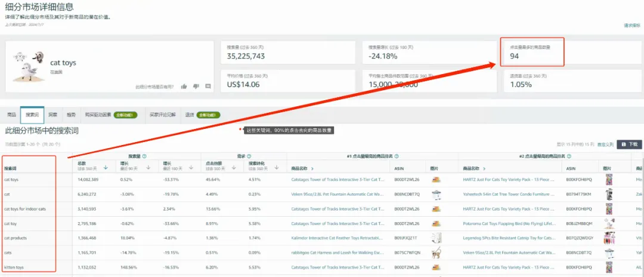Click the -24.18% search growth card
This screenshot has width=644, height=277.
(429, 52)
